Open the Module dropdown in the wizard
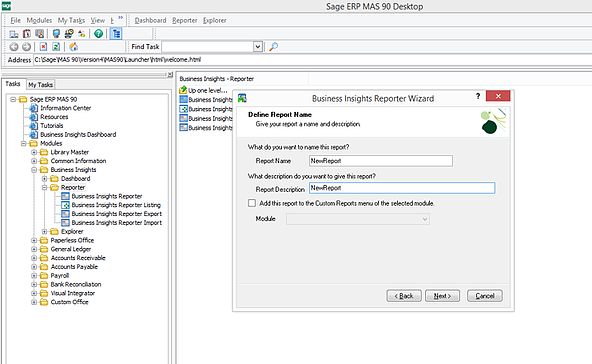Viewport: 592px width, 364px height. coord(425,219)
